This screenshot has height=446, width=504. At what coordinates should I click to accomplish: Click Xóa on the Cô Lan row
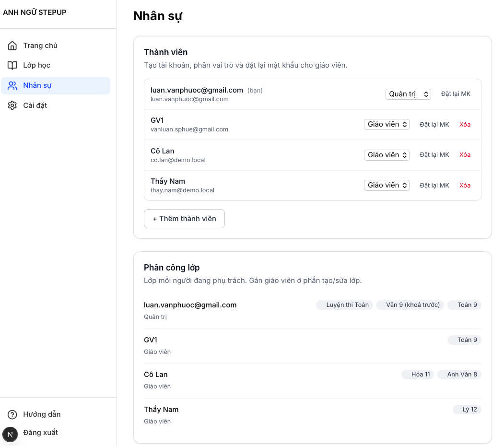tap(465, 155)
